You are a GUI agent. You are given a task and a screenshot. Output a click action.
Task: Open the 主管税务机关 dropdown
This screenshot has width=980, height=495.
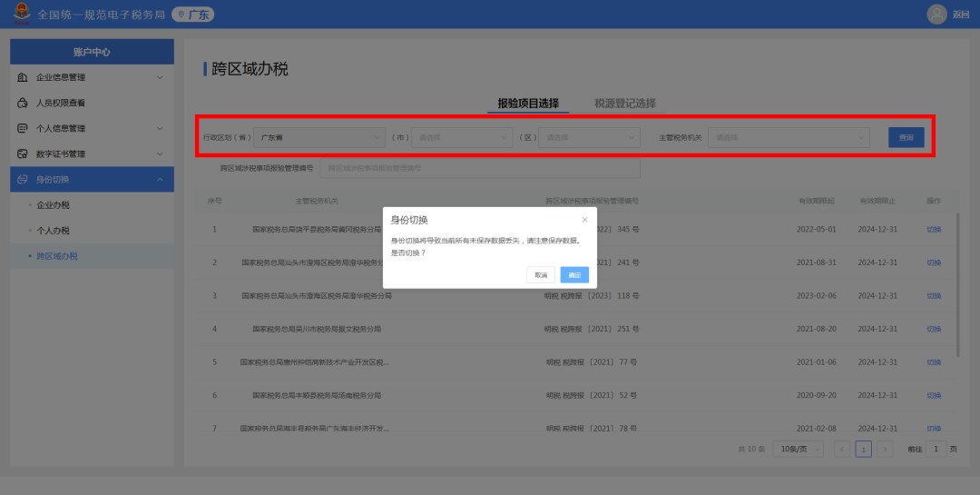[x=789, y=137]
